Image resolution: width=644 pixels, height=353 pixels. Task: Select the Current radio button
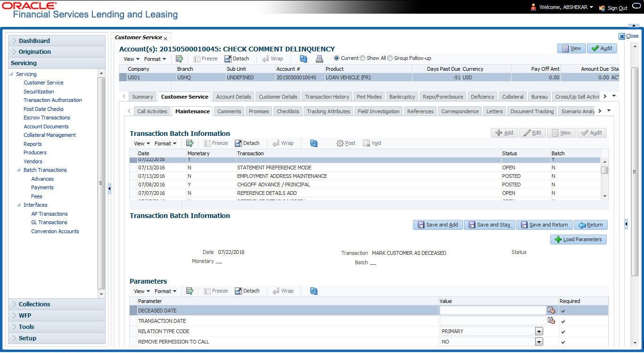(x=337, y=58)
